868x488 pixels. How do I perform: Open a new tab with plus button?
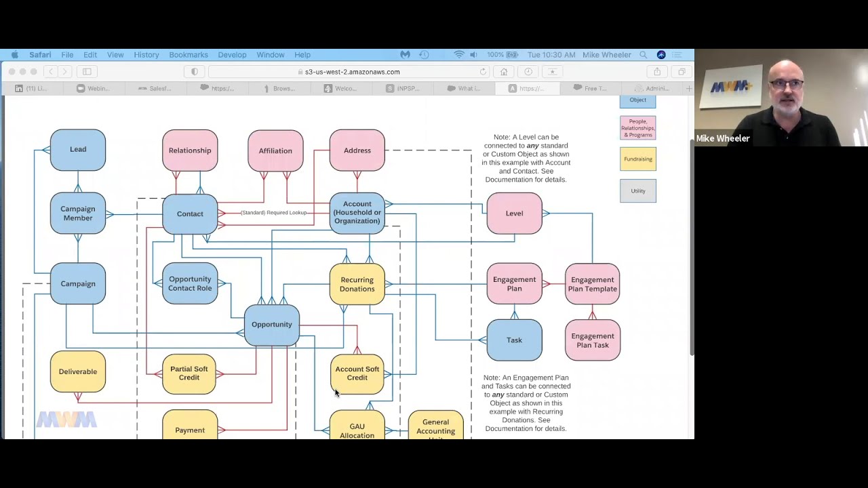pos(689,89)
